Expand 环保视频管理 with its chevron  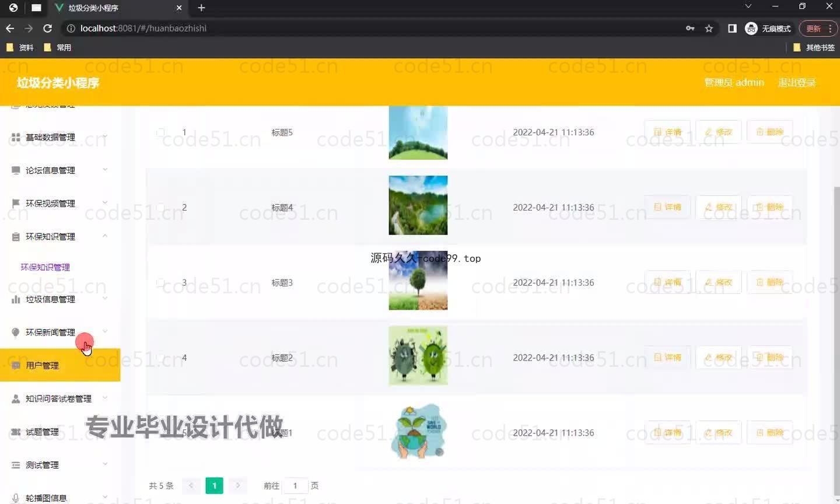click(105, 202)
